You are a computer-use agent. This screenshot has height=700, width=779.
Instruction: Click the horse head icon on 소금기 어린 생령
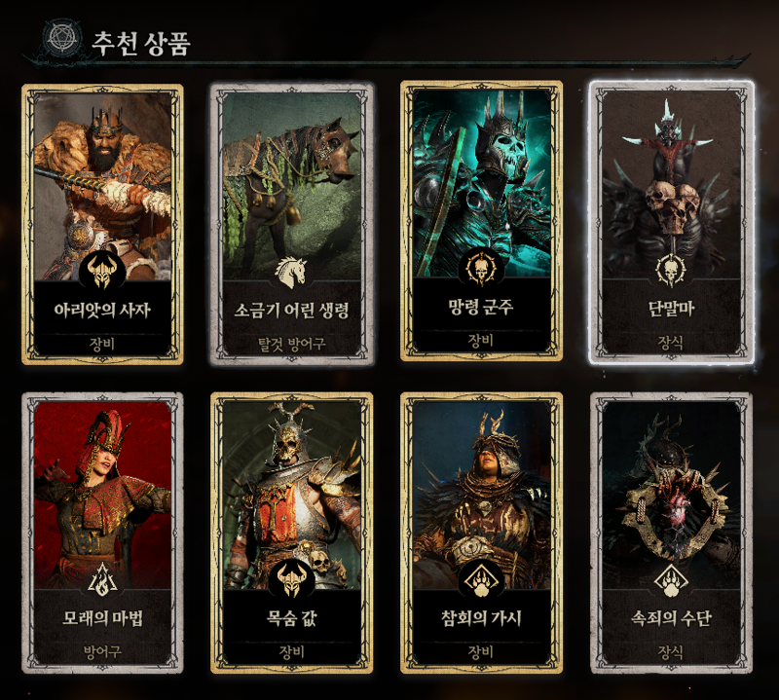[x=291, y=273]
